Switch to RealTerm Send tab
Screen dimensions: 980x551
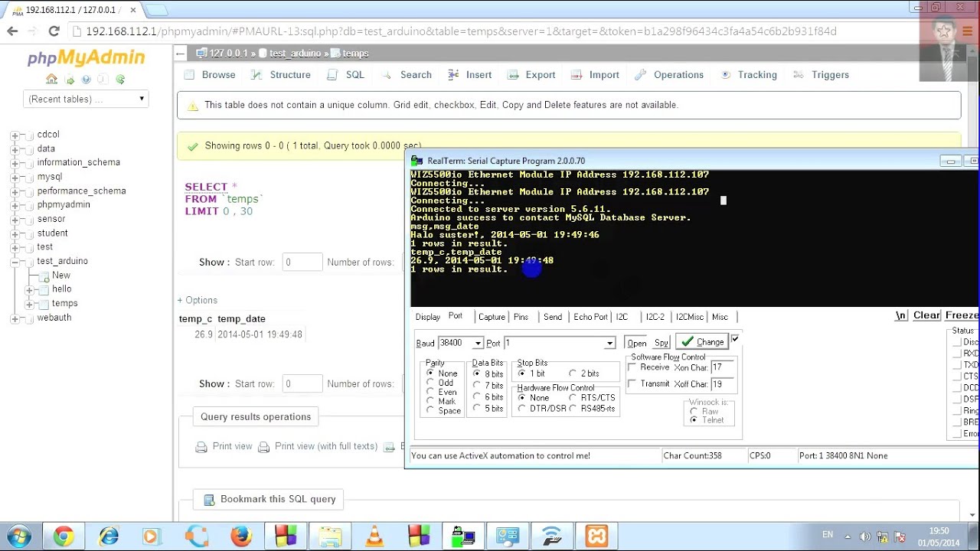click(x=553, y=317)
